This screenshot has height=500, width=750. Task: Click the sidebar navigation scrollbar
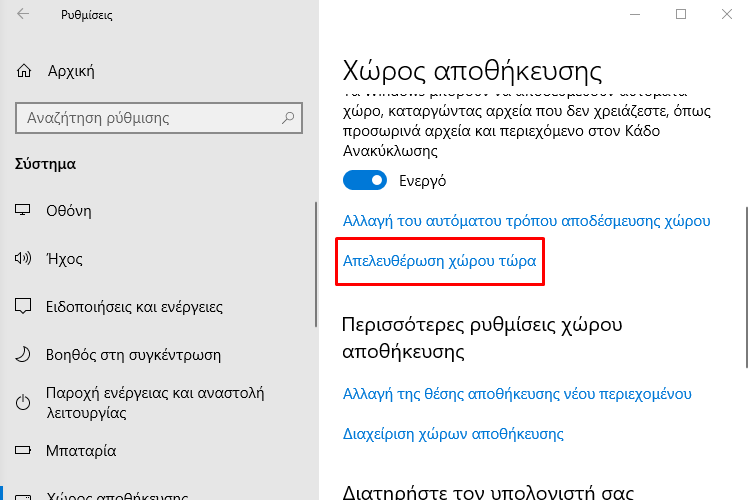pyautogui.click(x=316, y=265)
